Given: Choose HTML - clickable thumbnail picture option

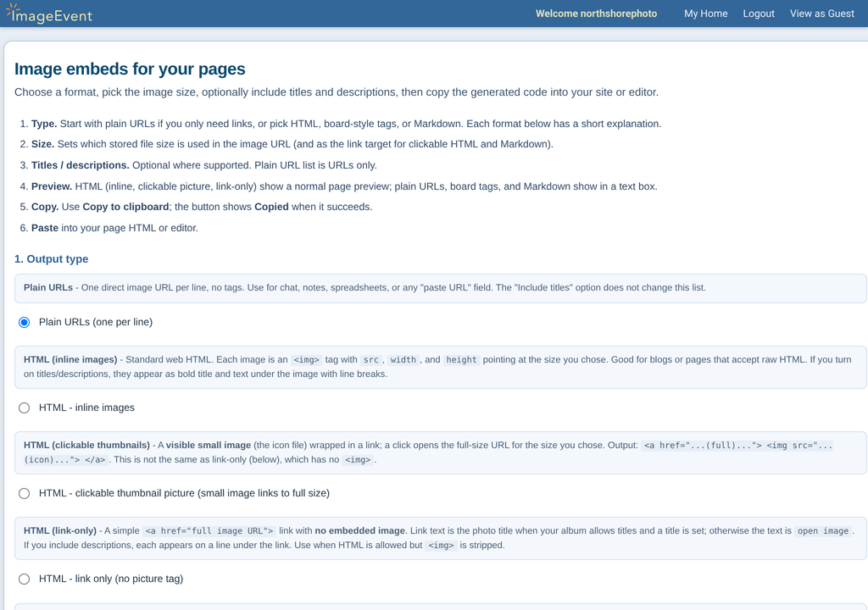Looking at the screenshot, I should click(x=24, y=493).
